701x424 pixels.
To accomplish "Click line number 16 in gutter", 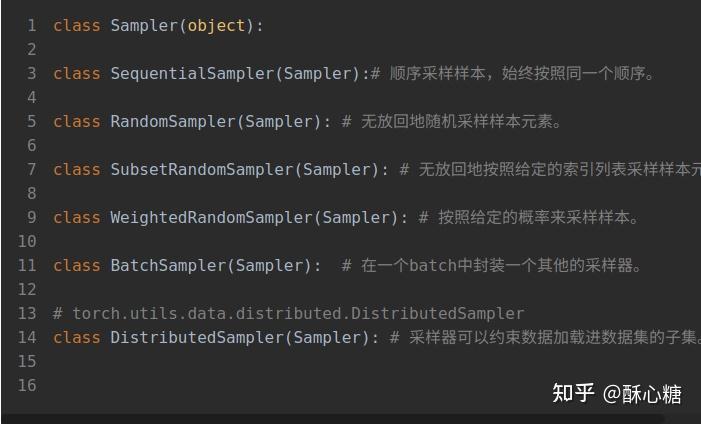I will click(x=27, y=385).
